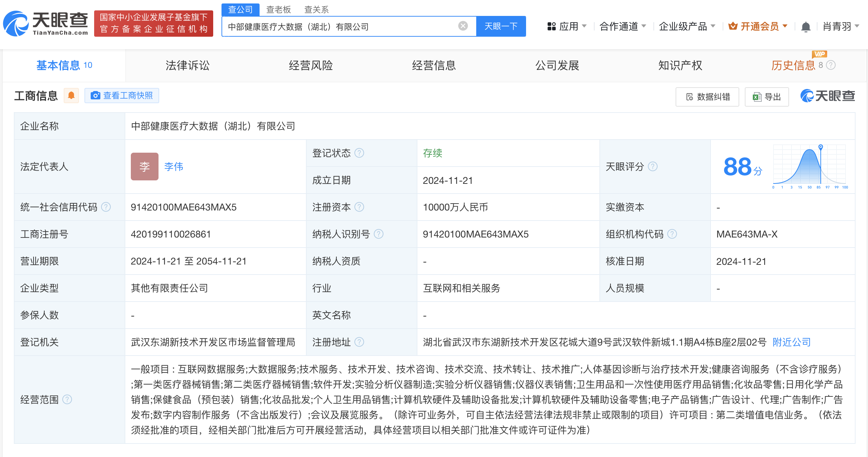Click help icon beside 组织机构代码
The width and height of the screenshot is (868, 457).
[672, 234]
